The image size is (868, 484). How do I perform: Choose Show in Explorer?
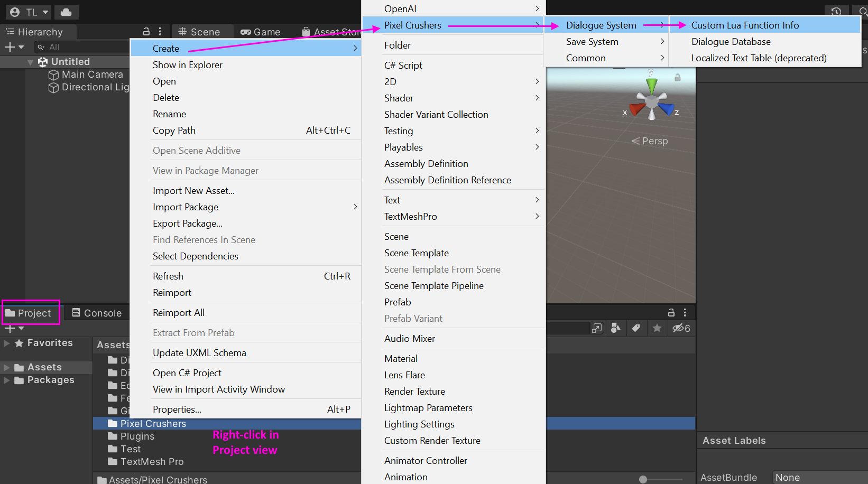246,64
